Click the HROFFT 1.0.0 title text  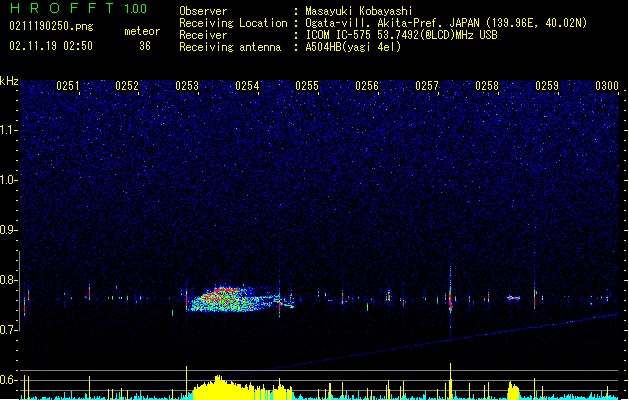tap(79, 8)
